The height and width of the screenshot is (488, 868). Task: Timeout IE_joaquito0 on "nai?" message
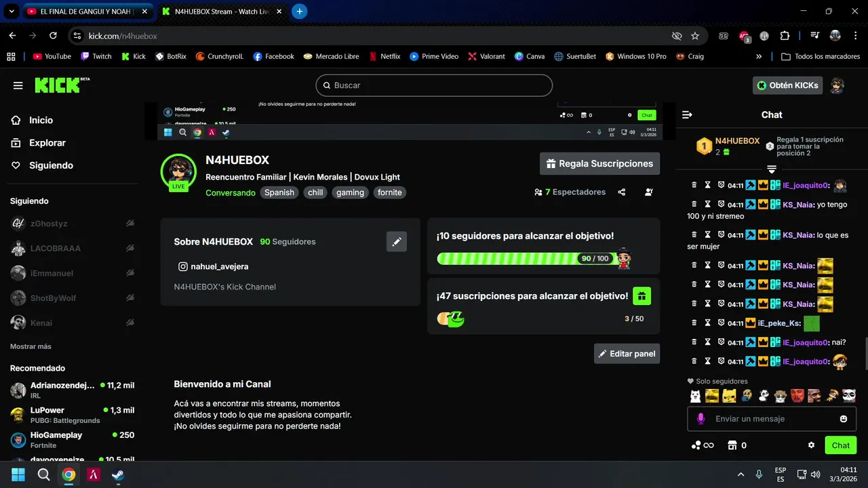pos(707,343)
